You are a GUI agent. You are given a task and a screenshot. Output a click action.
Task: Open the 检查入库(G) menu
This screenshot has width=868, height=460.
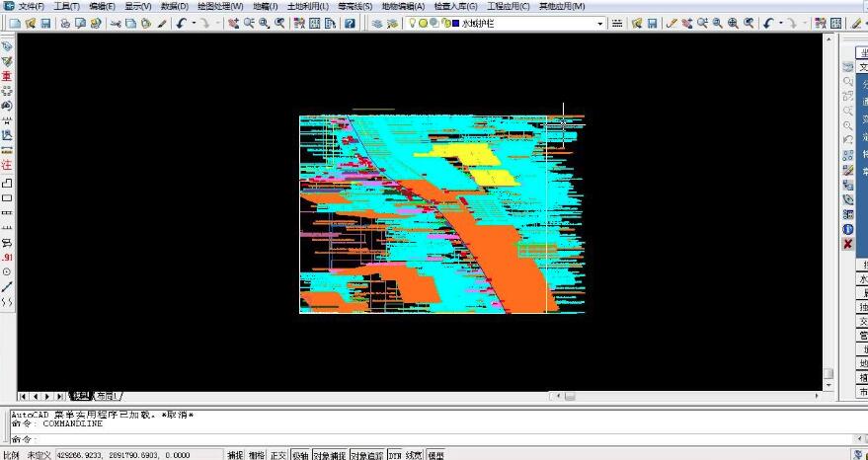tap(455, 7)
